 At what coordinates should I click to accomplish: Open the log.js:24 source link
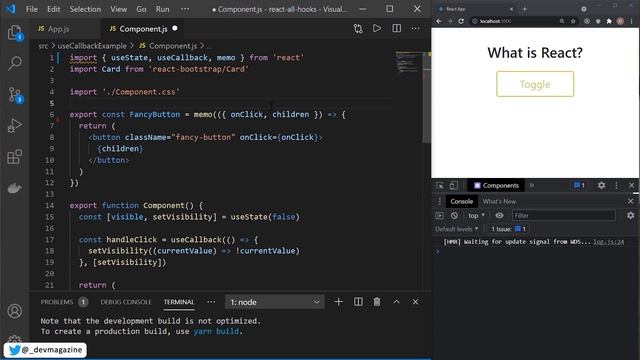609,242
